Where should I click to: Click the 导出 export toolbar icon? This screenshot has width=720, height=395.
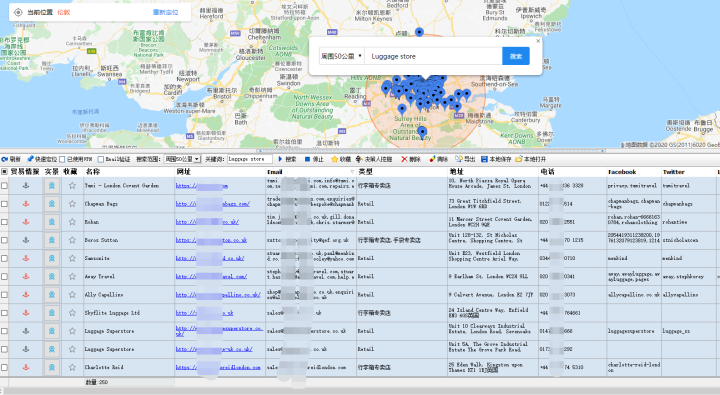[x=459, y=159]
